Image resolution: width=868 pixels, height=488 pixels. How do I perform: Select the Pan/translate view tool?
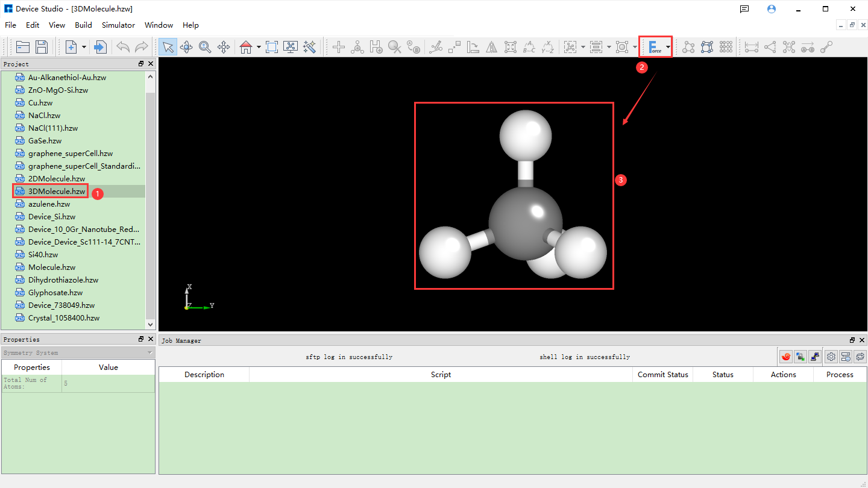pyautogui.click(x=224, y=46)
